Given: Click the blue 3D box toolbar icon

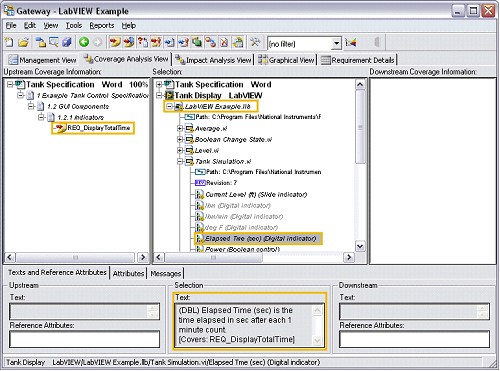Looking at the screenshot, I should coord(67,42).
